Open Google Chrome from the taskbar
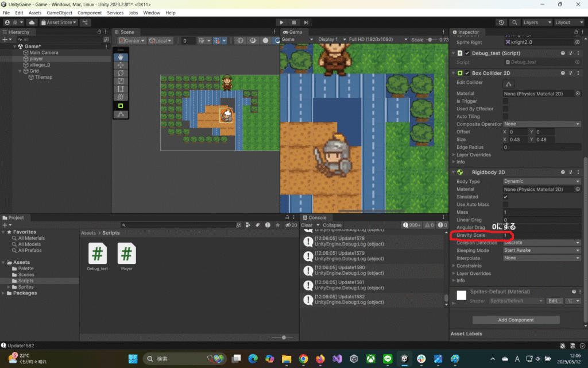588x368 pixels. pos(303,359)
